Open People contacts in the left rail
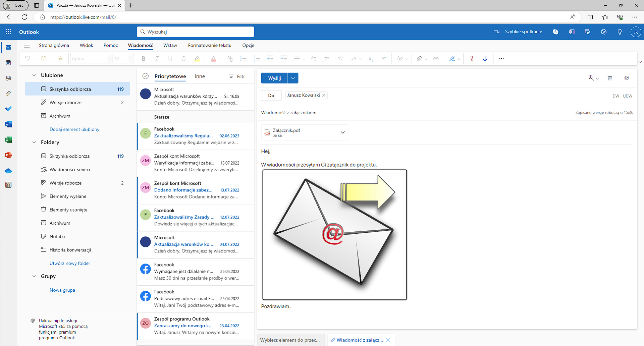The height and width of the screenshot is (346, 644). pyautogui.click(x=8, y=78)
